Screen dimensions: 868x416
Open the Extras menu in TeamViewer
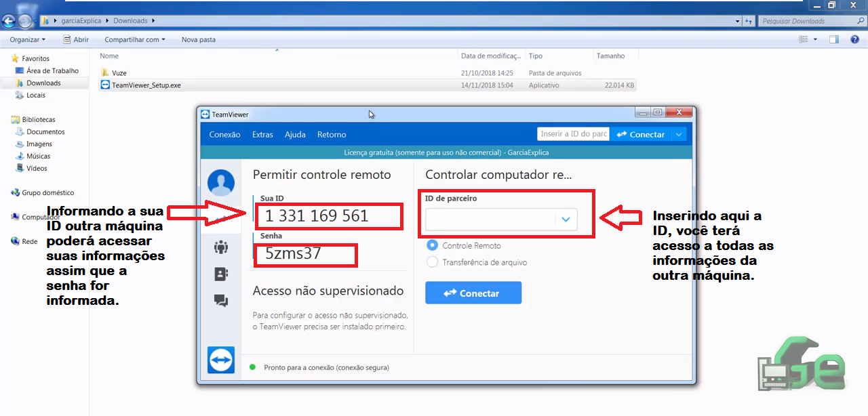(x=262, y=134)
